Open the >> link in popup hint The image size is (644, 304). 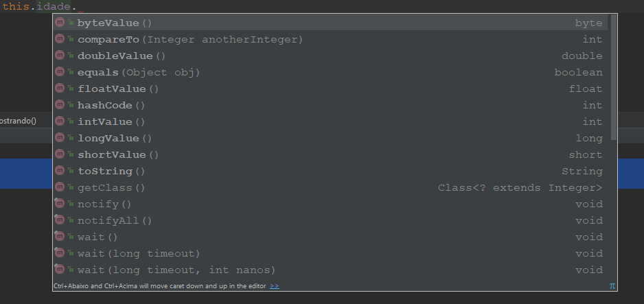tap(275, 286)
